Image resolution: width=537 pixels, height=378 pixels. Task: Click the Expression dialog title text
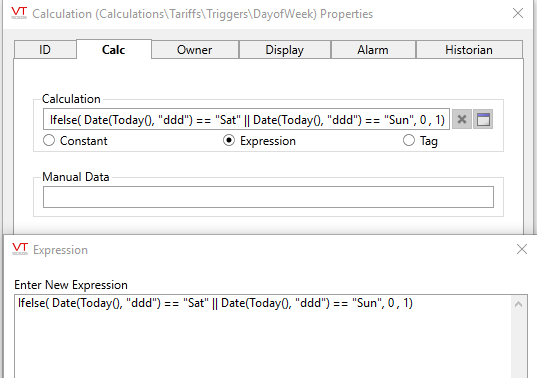tap(60, 250)
